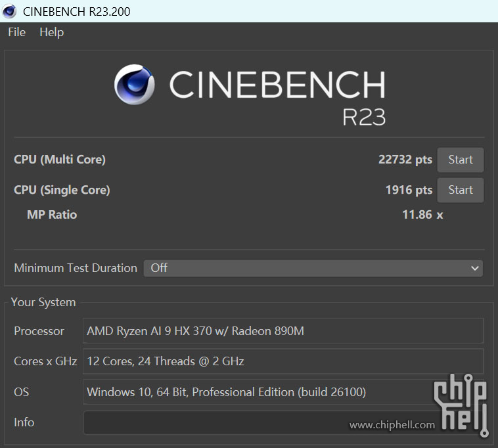Click the Info label
498x448 pixels.
pyautogui.click(x=24, y=422)
